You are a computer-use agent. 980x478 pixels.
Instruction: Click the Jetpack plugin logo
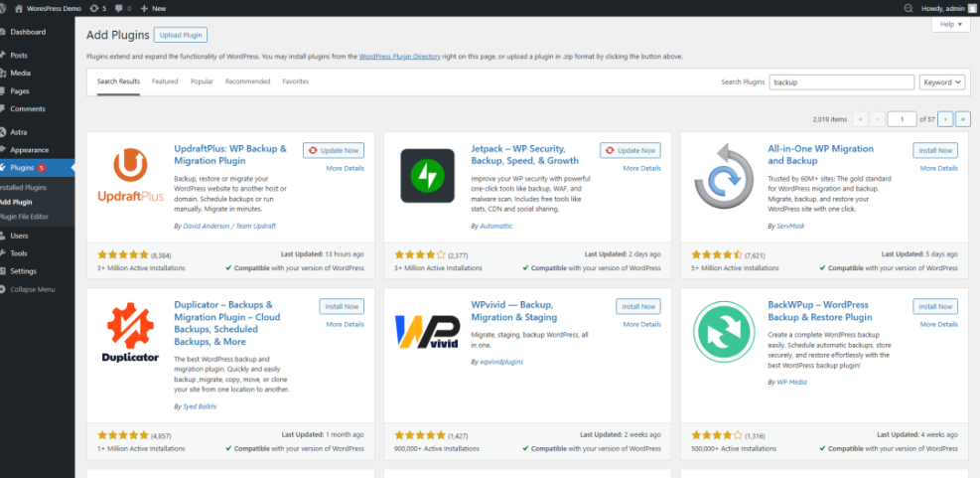(x=428, y=175)
